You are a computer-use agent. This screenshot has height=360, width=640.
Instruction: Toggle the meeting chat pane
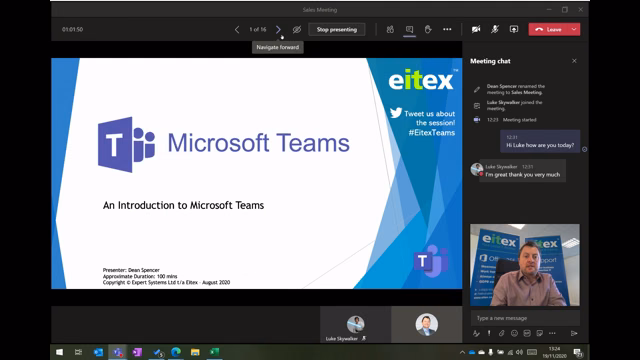click(409, 29)
